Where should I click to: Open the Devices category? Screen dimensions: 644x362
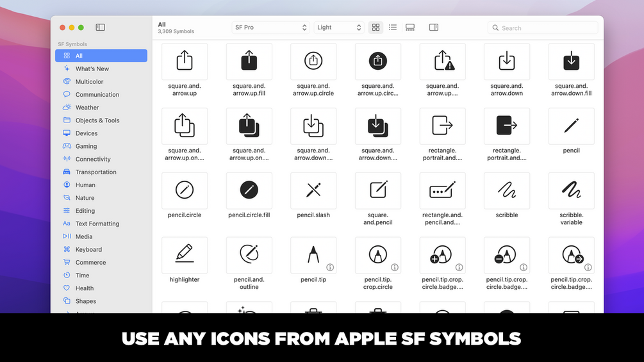coord(101,133)
